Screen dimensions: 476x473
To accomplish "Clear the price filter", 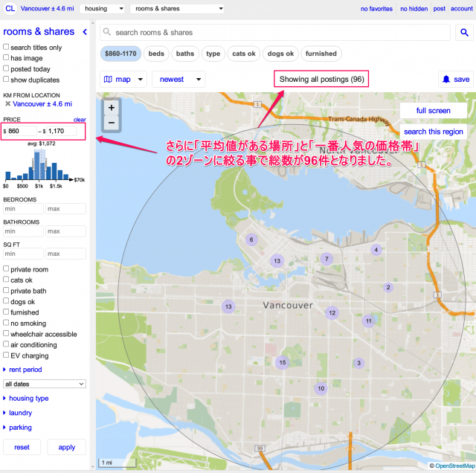I will (80, 120).
